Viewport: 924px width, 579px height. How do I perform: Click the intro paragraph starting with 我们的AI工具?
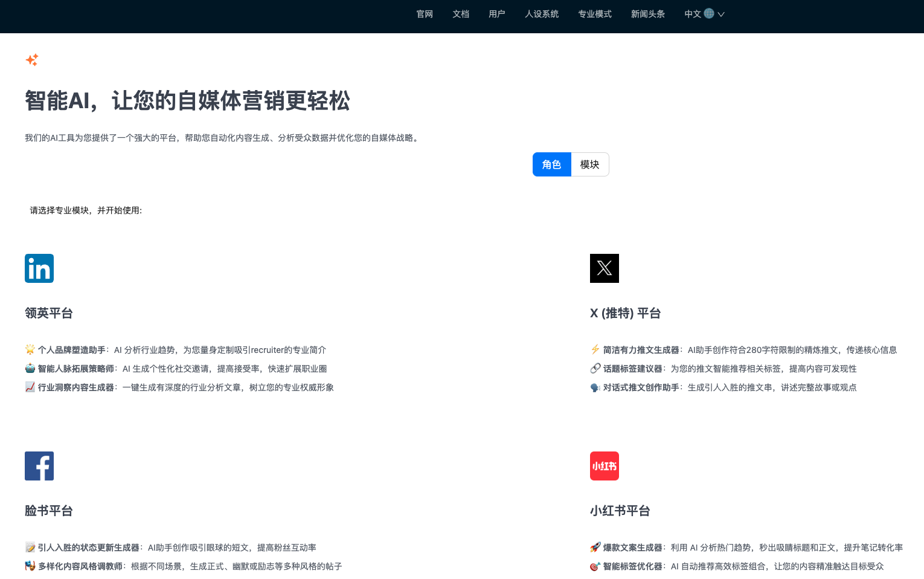click(223, 138)
